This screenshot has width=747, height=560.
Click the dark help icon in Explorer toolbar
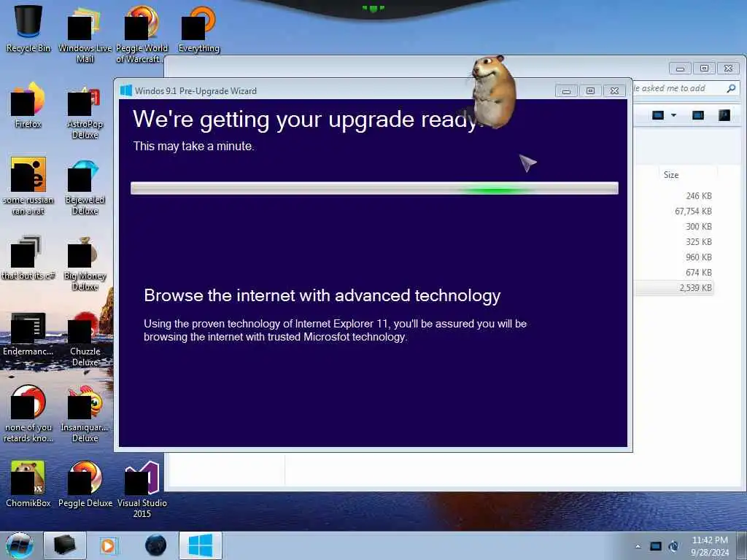pyautogui.click(x=724, y=114)
